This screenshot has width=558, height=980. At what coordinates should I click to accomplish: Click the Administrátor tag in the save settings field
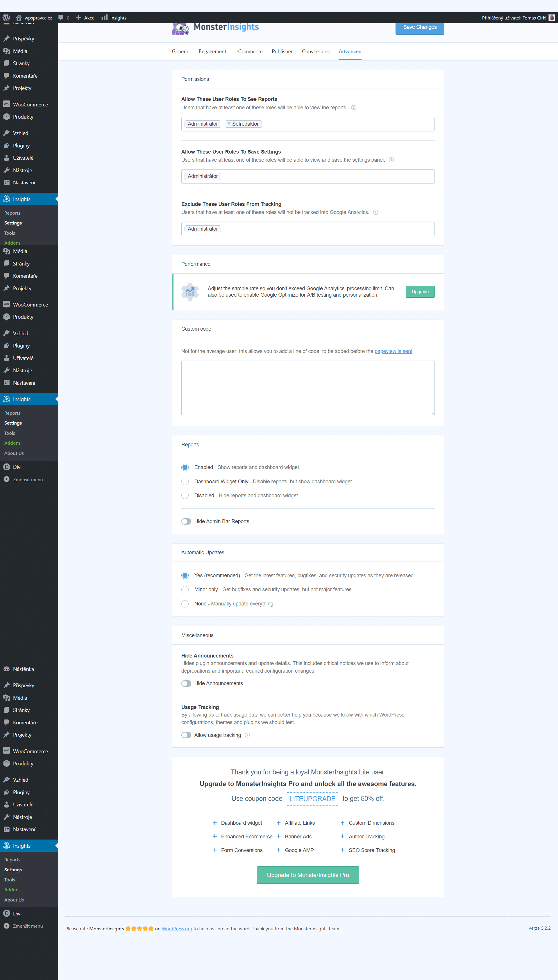click(203, 176)
